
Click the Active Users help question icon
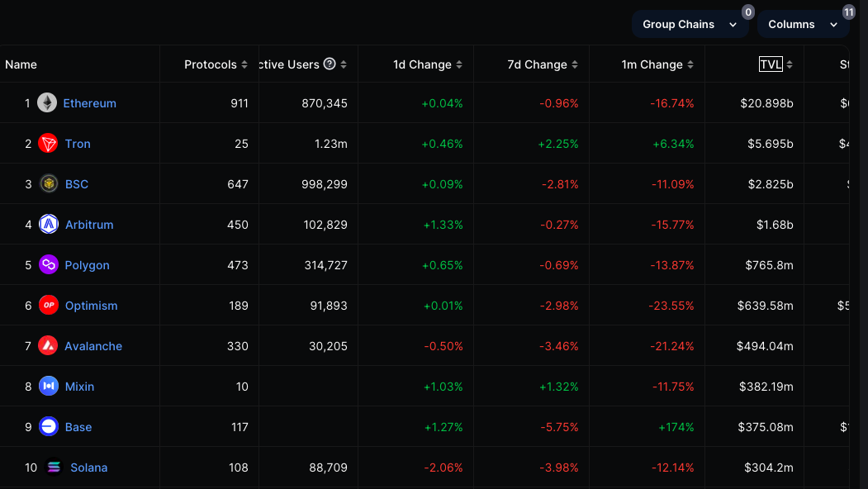[x=330, y=64]
